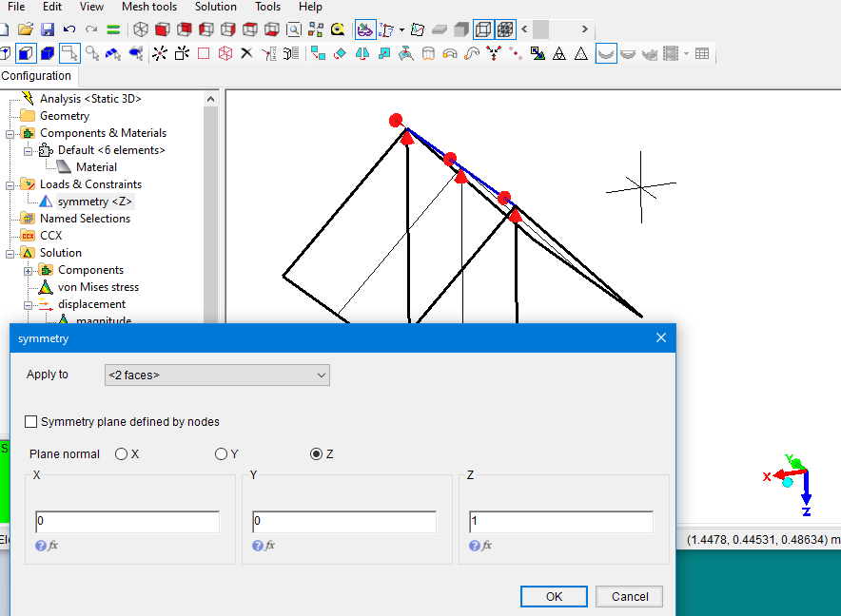Select the X plane normal radio button
The width and height of the screenshot is (841, 616).
click(121, 454)
